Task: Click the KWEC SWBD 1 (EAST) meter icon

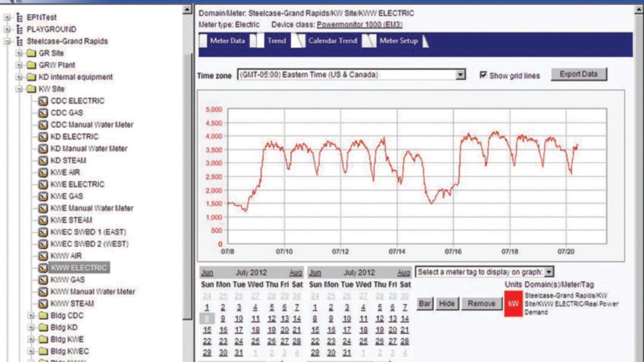Action: [43, 232]
